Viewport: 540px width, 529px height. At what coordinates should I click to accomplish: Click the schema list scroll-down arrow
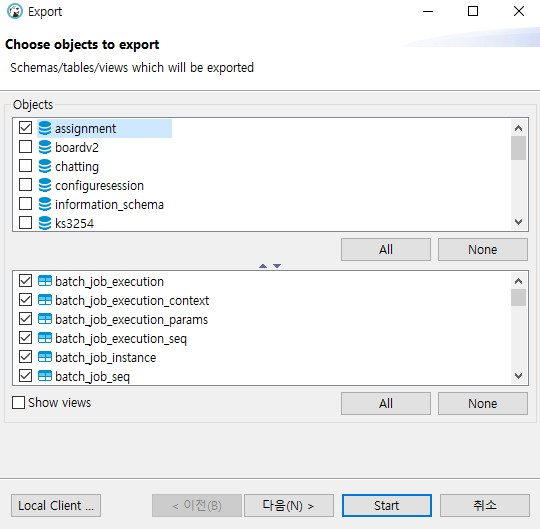pyautogui.click(x=518, y=222)
